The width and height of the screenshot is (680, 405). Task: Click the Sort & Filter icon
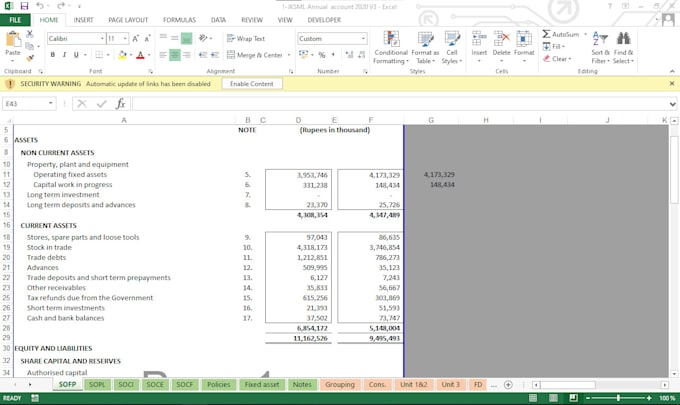tap(600, 39)
